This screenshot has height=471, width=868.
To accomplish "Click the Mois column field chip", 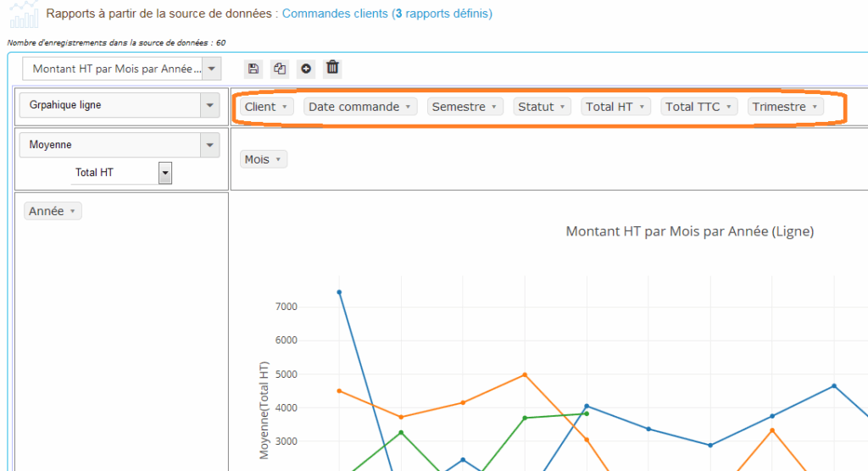I will (257, 159).
